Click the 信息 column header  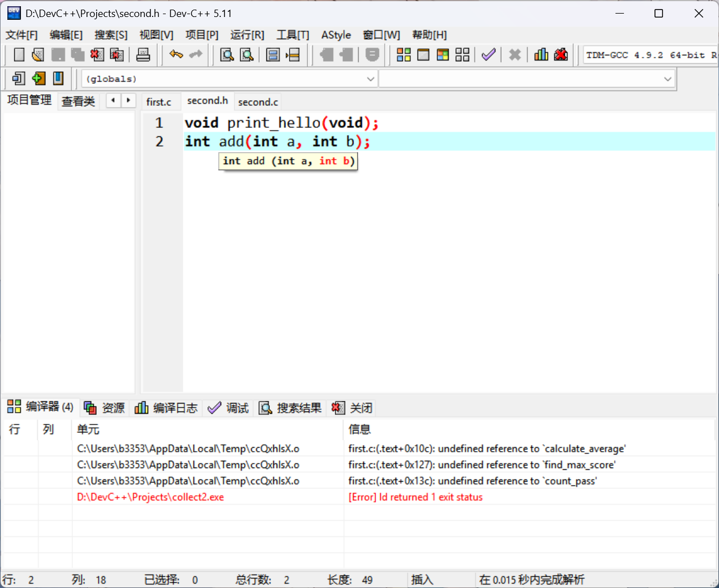click(x=529, y=430)
